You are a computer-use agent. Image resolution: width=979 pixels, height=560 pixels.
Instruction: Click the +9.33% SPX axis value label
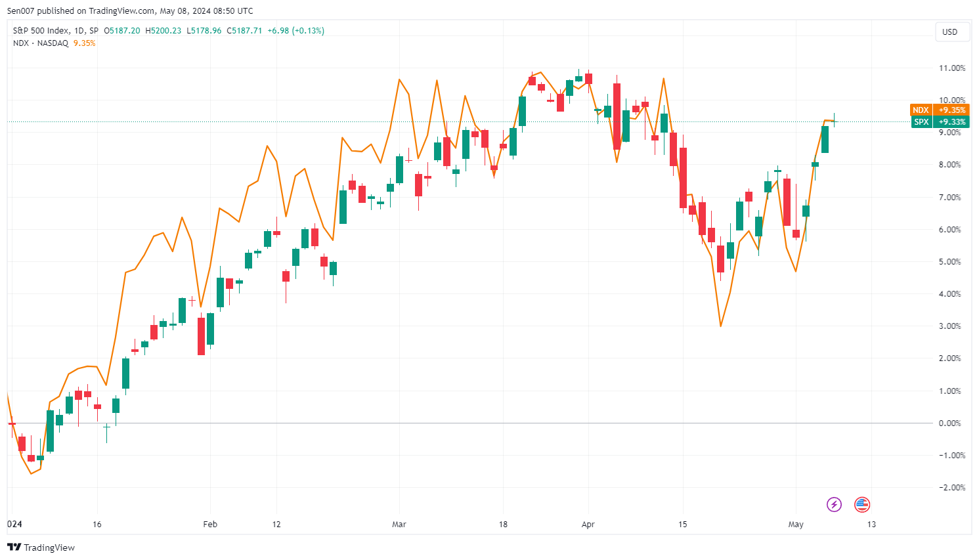pyautogui.click(x=951, y=122)
